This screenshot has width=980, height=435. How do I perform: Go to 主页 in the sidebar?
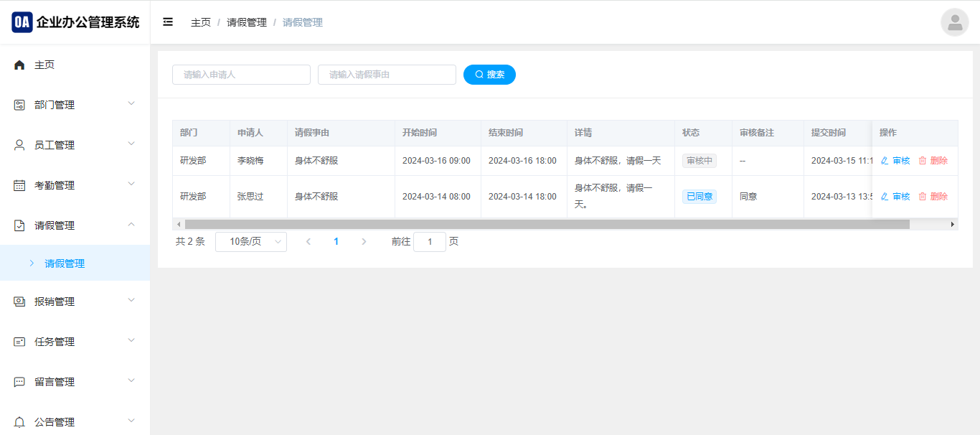(44, 65)
